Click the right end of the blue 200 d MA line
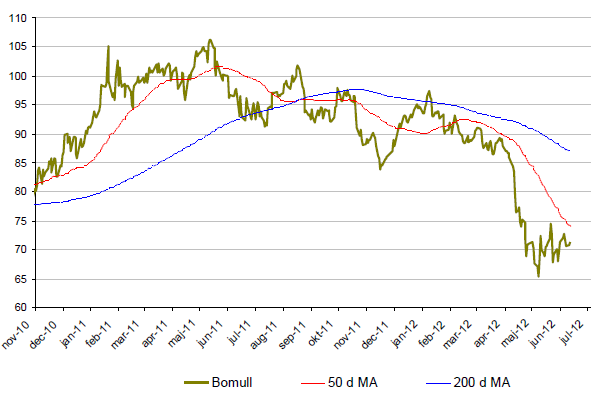This screenshot has height=418, width=615. pos(570,151)
